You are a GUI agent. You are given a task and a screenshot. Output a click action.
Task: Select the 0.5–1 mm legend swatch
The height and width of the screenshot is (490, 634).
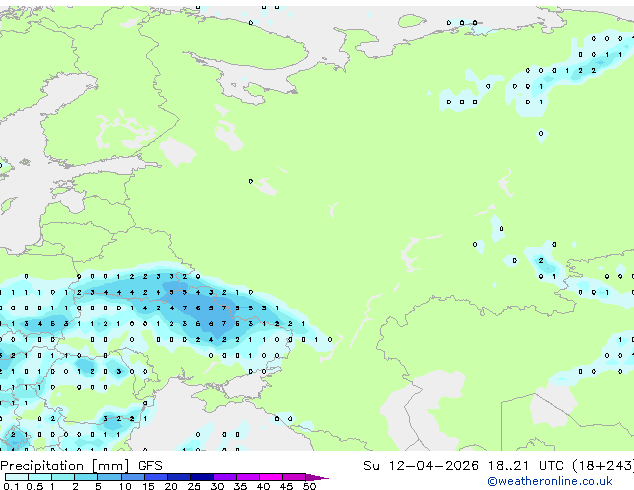40,477
